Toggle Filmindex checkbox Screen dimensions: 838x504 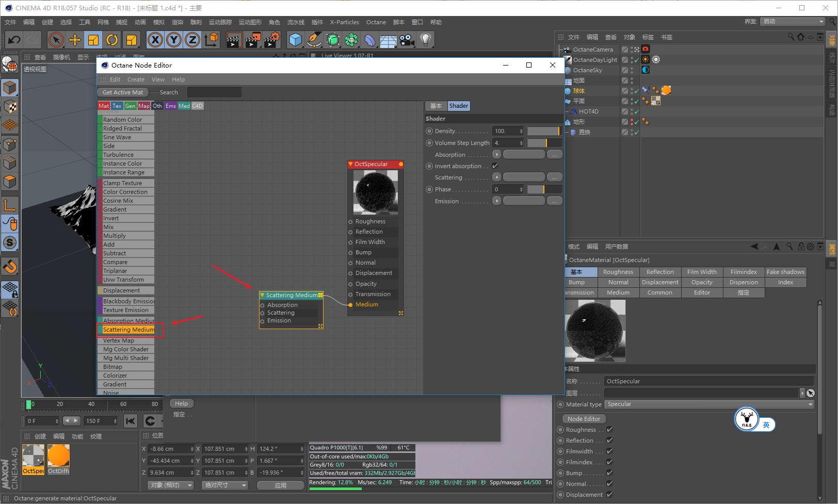point(609,462)
